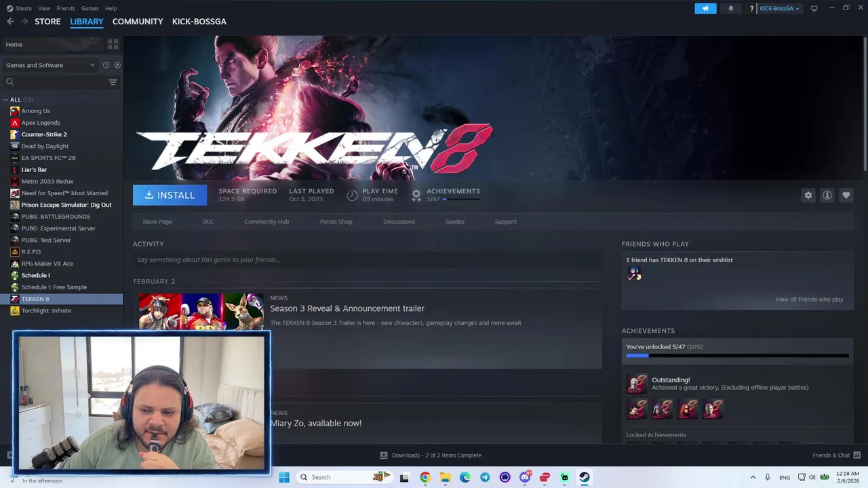Open Points Shop link
This screenshot has height=488, width=868.
coord(336,222)
